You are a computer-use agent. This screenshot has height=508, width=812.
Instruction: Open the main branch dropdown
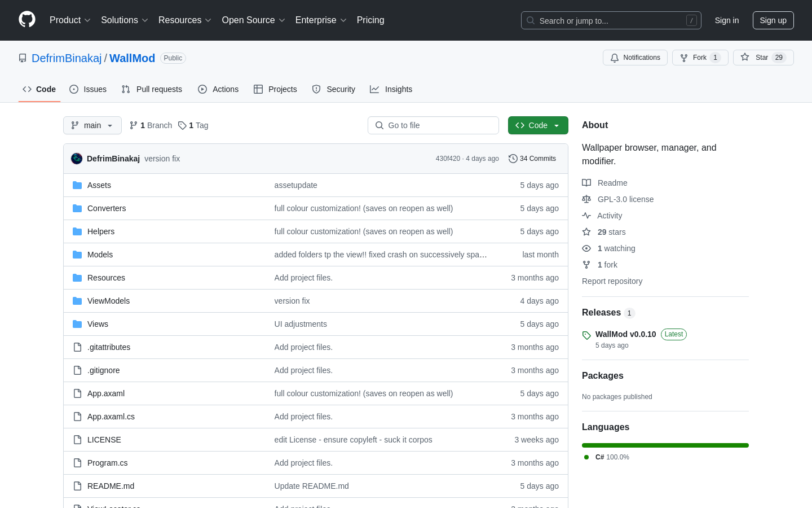[92, 125]
